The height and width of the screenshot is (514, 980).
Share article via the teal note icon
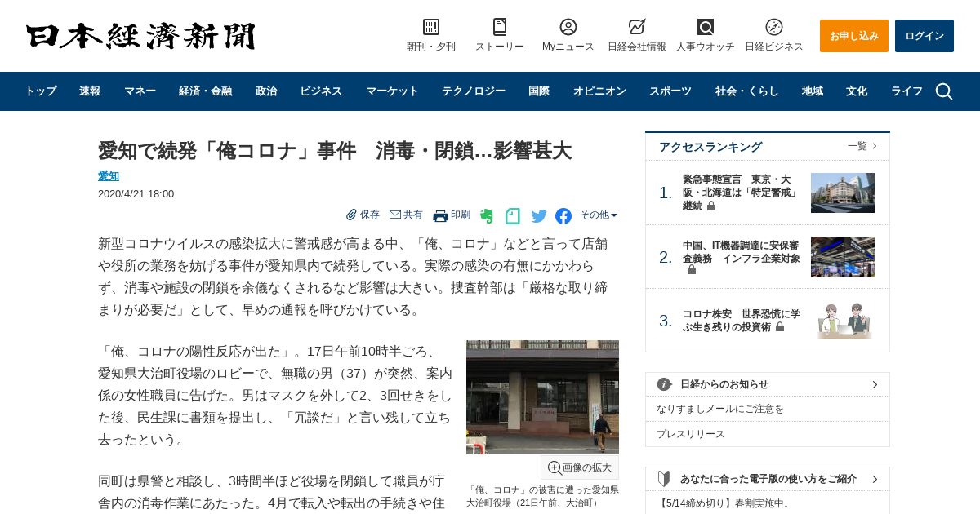[512, 216]
